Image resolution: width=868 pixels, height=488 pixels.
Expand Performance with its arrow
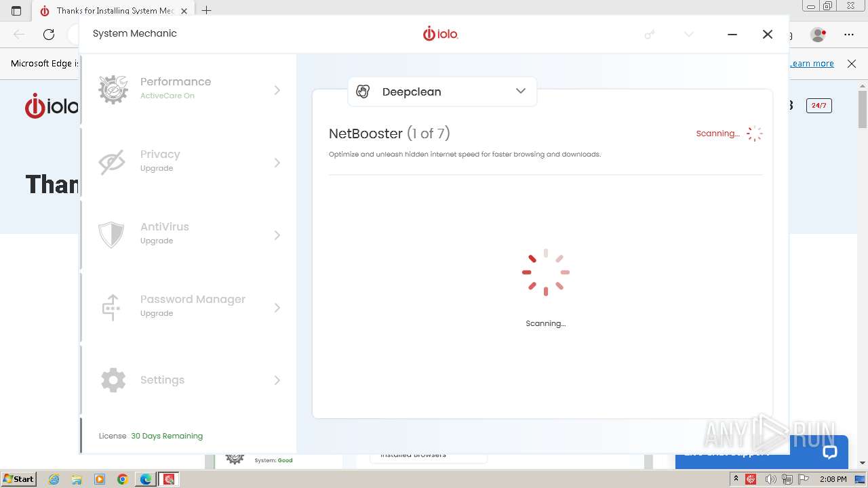tap(277, 89)
